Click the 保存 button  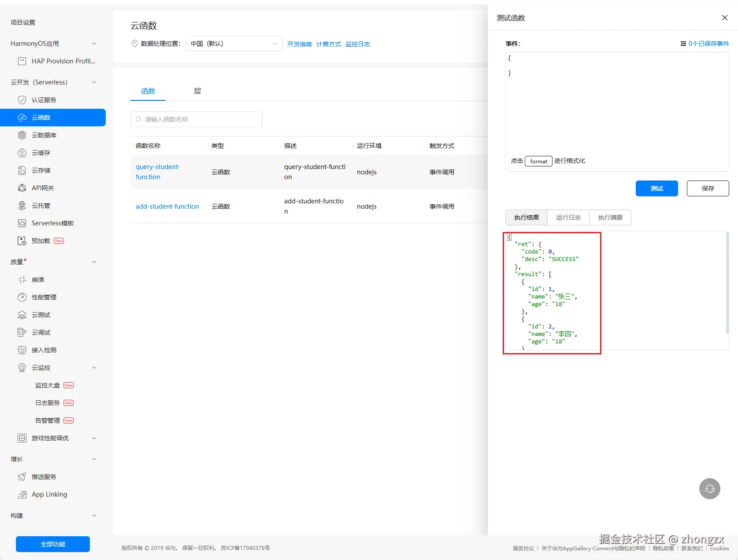click(708, 188)
